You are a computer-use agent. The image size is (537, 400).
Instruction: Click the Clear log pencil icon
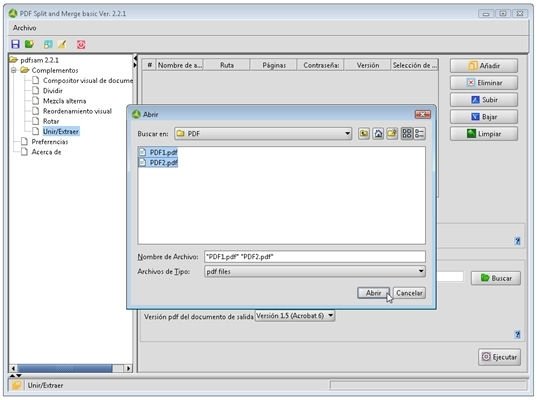[62, 44]
